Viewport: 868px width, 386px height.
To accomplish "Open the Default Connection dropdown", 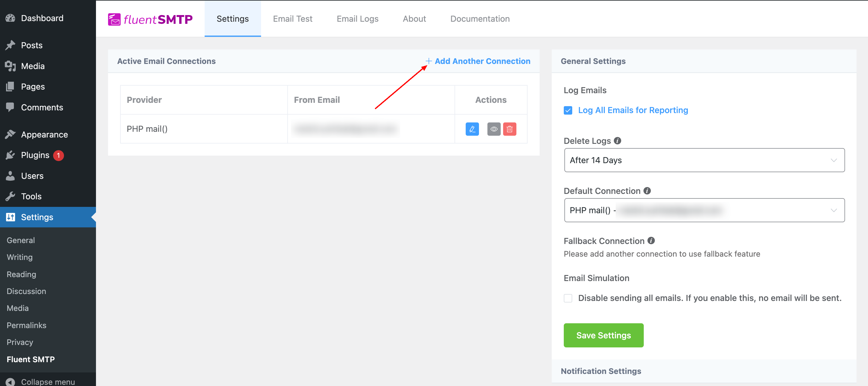I will click(x=704, y=210).
